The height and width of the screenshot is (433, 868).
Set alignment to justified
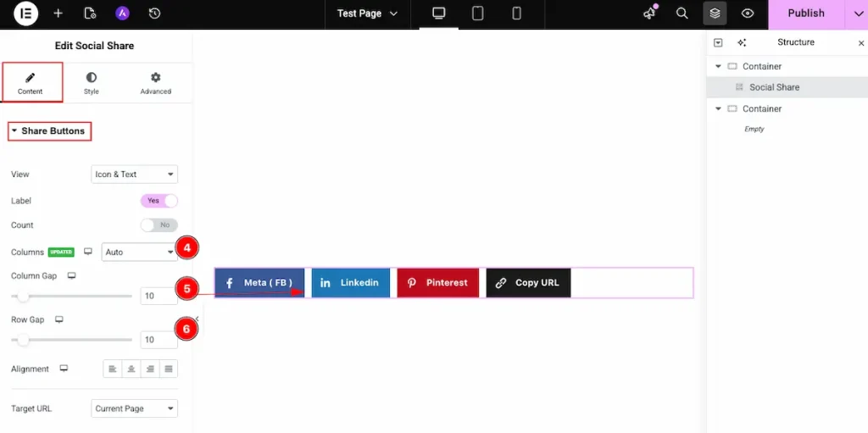pos(169,369)
